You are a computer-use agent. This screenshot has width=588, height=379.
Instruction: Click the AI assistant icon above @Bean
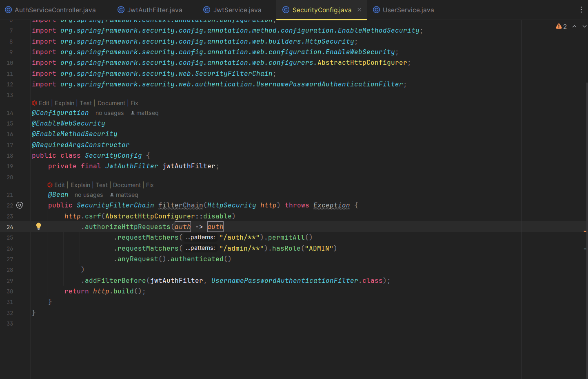tap(50, 185)
